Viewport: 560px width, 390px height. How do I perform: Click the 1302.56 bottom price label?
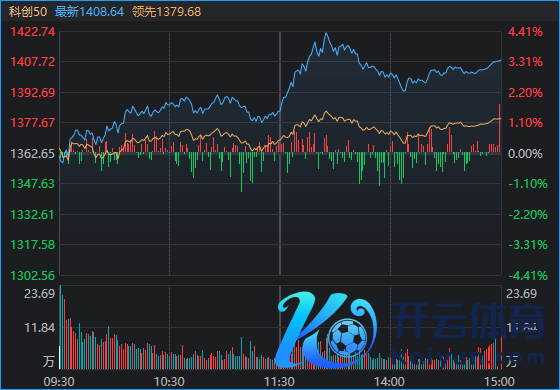33,276
